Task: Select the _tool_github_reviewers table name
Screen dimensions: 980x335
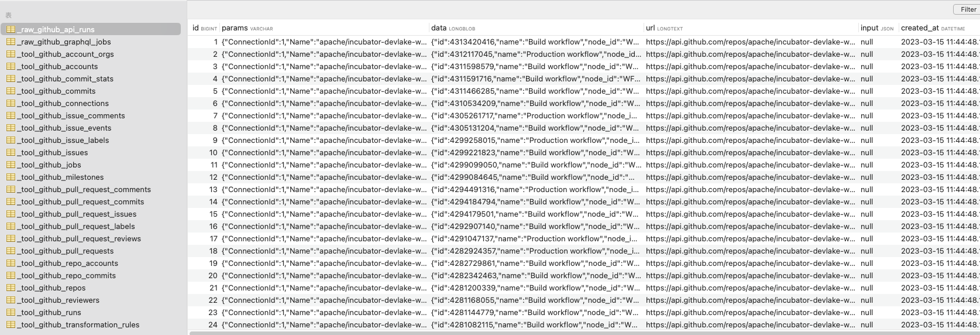Action: pyautogui.click(x=59, y=300)
